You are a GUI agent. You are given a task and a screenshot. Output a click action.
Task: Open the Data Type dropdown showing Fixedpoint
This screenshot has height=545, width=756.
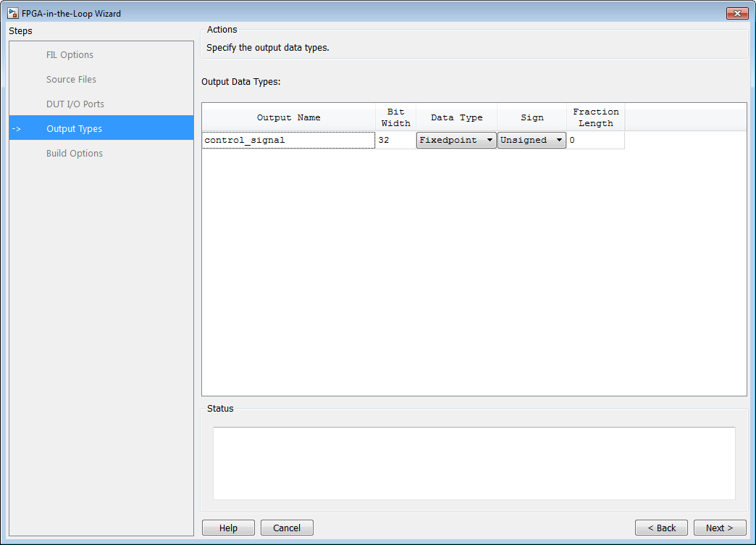(456, 141)
